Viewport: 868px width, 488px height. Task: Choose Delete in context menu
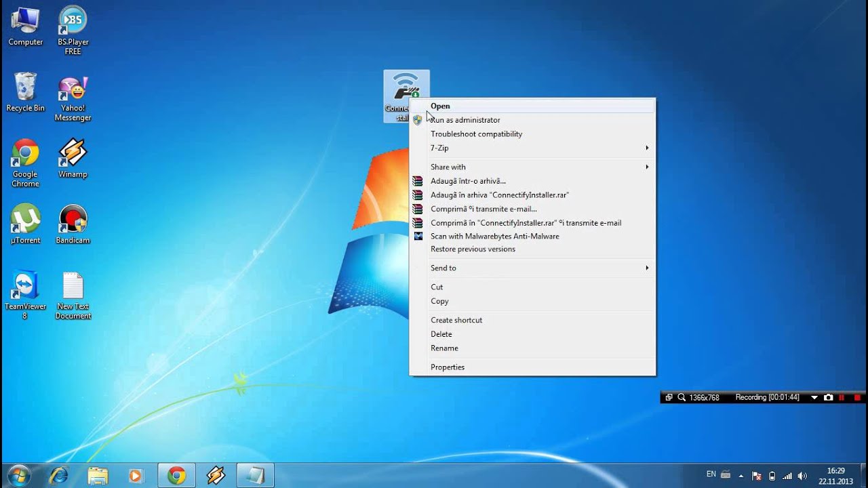[x=532, y=334]
